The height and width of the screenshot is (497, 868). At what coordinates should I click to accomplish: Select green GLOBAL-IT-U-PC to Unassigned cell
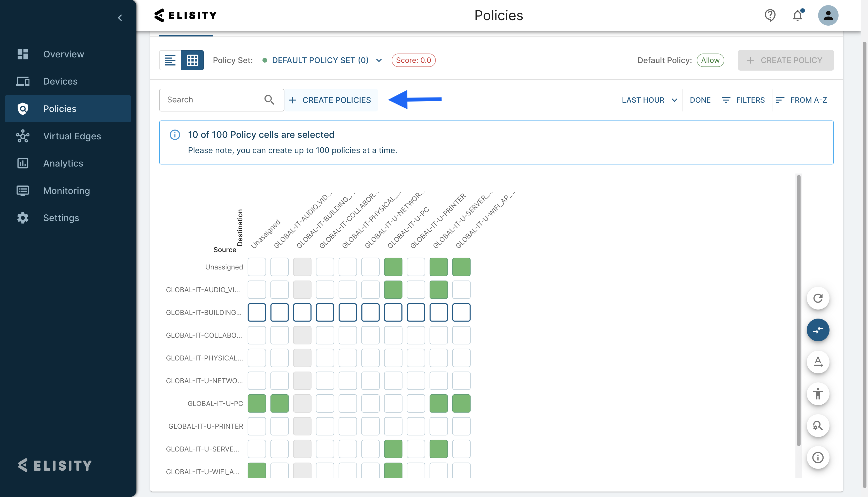coord(257,403)
